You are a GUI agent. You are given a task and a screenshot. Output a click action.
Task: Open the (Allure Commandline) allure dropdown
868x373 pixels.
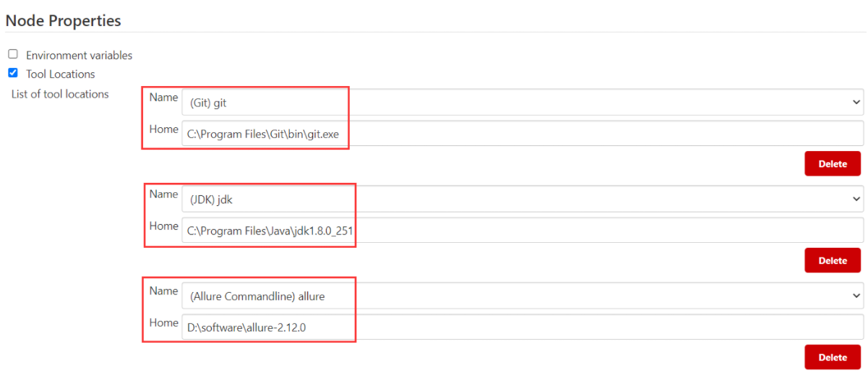point(522,296)
